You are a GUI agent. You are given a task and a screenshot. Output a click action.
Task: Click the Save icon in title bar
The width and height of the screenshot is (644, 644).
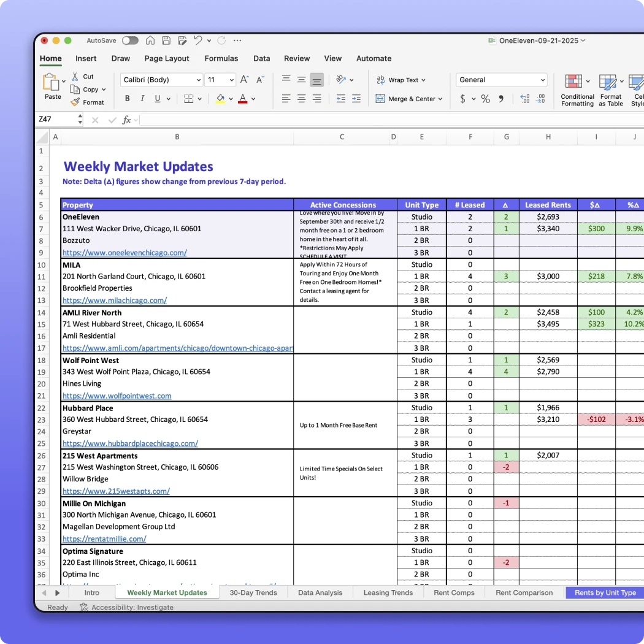click(166, 40)
